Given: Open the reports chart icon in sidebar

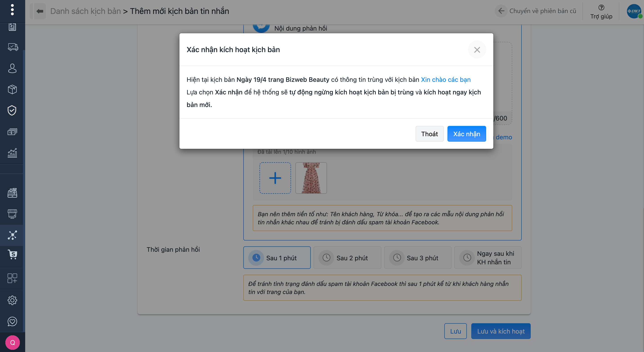Looking at the screenshot, I should click(x=12, y=153).
